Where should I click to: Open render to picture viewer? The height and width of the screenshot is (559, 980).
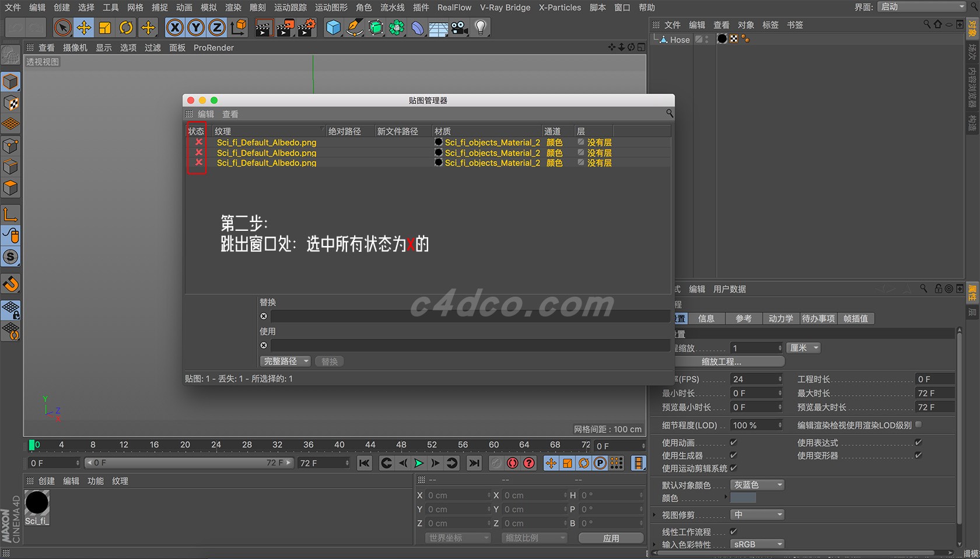click(285, 27)
